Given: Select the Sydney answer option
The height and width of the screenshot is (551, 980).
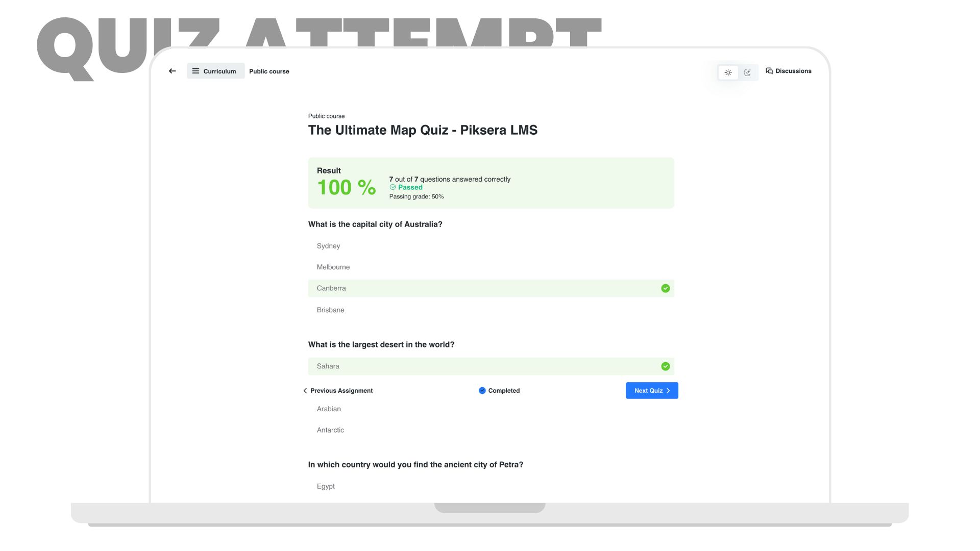Looking at the screenshot, I should [x=491, y=246].
